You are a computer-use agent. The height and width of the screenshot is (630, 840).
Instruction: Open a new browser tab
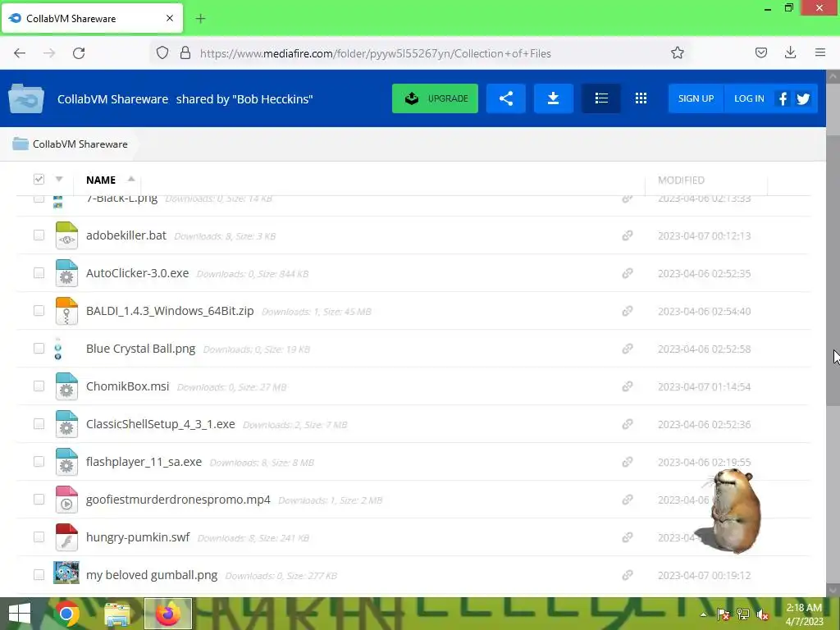click(200, 19)
